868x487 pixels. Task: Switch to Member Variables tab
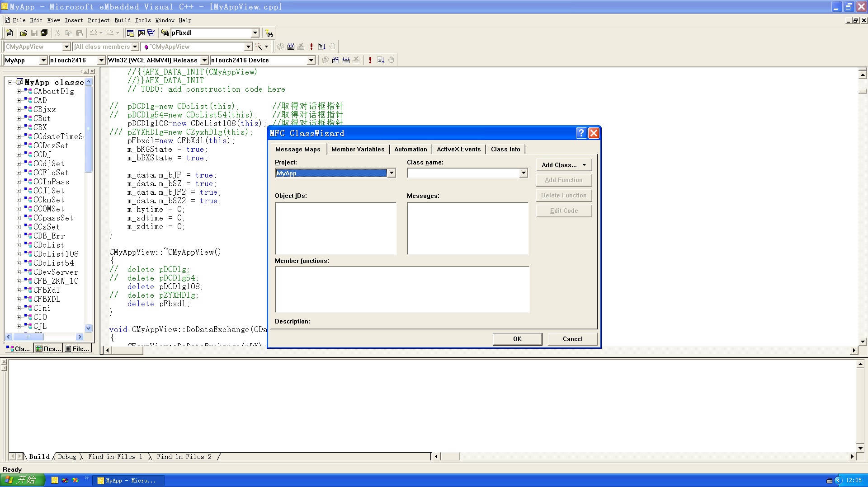358,150
